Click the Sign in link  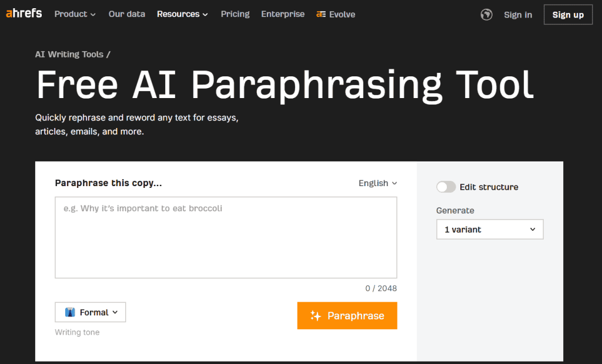[x=518, y=15]
